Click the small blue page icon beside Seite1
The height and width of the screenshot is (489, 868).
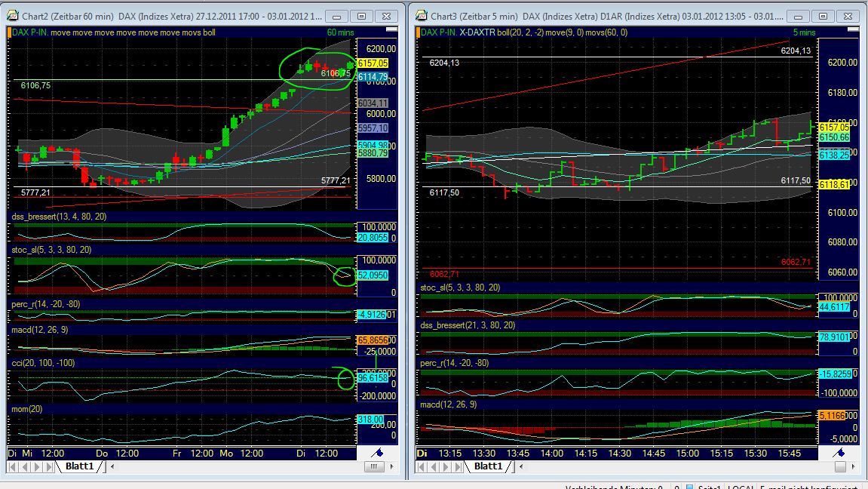tap(689, 485)
